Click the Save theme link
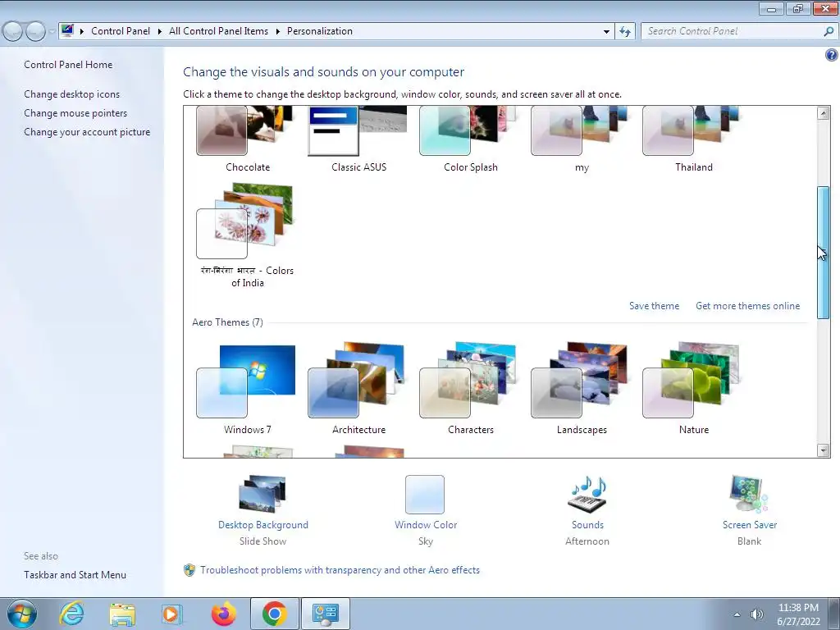Viewport: 840px width, 630px height. click(x=654, y=306)
